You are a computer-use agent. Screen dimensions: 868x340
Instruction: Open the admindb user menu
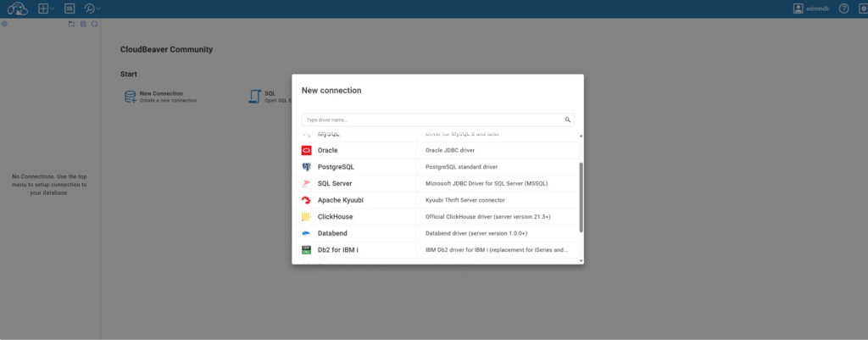811,8
